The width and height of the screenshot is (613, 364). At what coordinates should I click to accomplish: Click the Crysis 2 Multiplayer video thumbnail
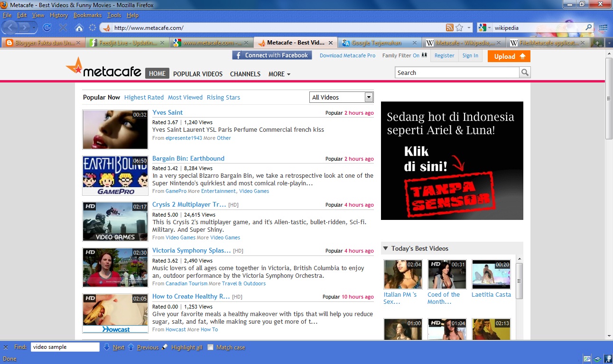115,222
